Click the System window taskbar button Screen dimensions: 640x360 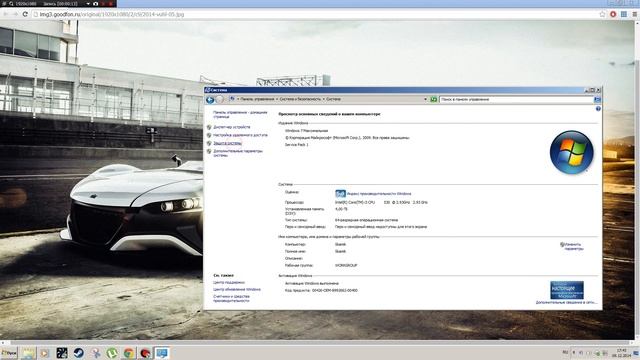click(162, 353)
